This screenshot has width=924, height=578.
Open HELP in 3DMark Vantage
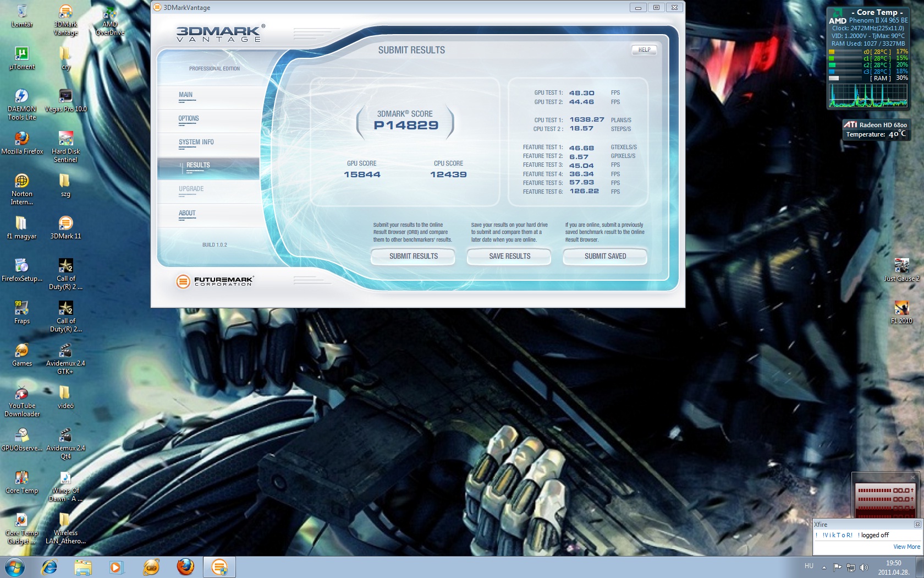click(x=644, y=50)
